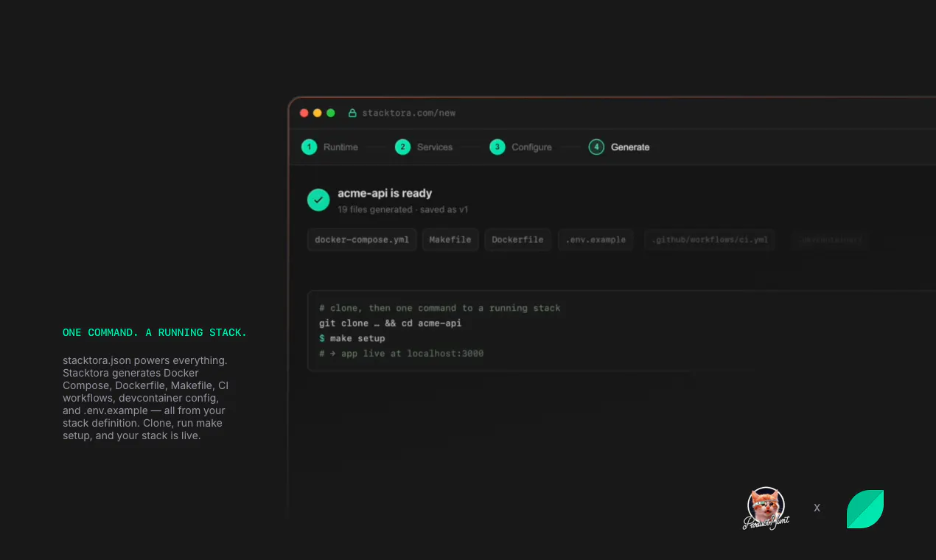Click the green maximize window dot
936x560 pixels.
coord(331,113)
